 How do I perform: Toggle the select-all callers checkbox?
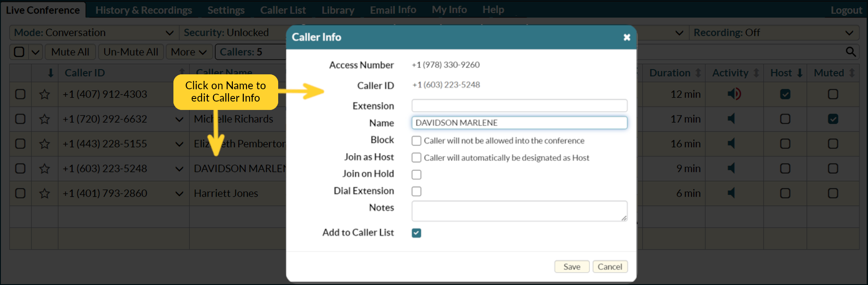tap(19, 52)
